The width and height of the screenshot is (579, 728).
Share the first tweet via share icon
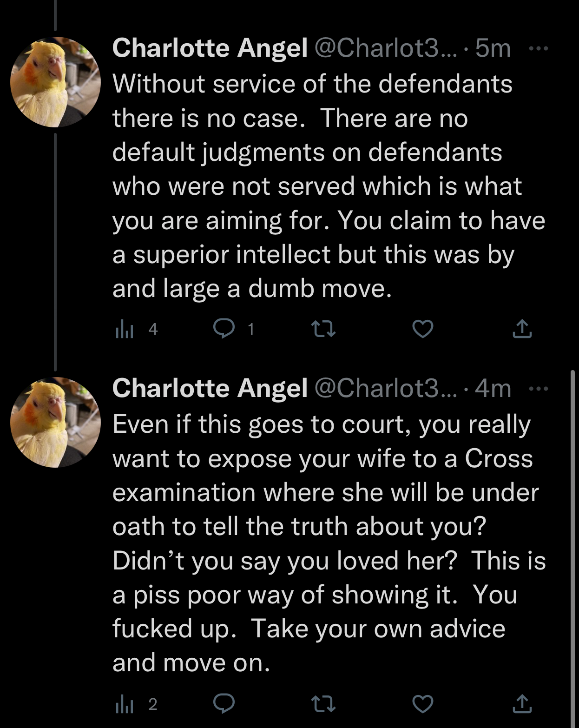pyautogui.click(x=522, y=329)
